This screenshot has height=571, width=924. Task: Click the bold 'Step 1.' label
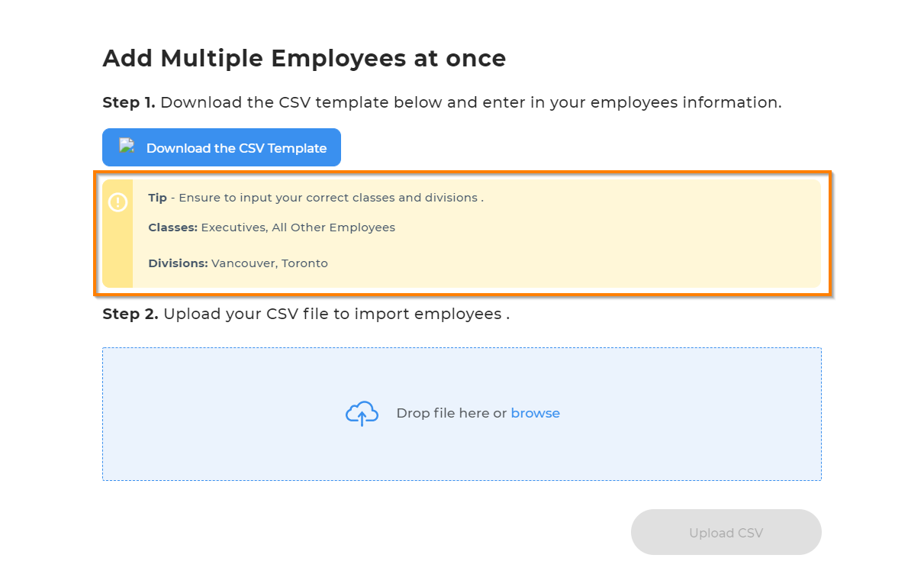coord(129,102)
